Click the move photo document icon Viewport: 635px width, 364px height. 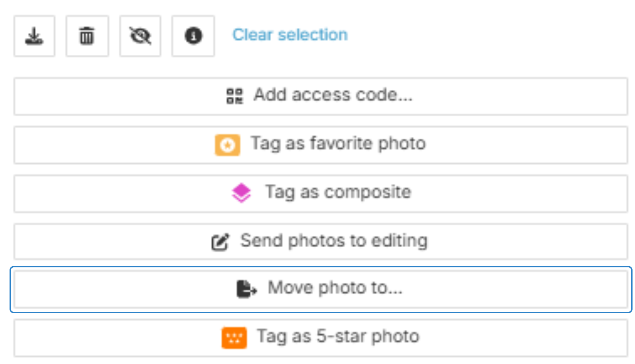[x=246, y=289]
